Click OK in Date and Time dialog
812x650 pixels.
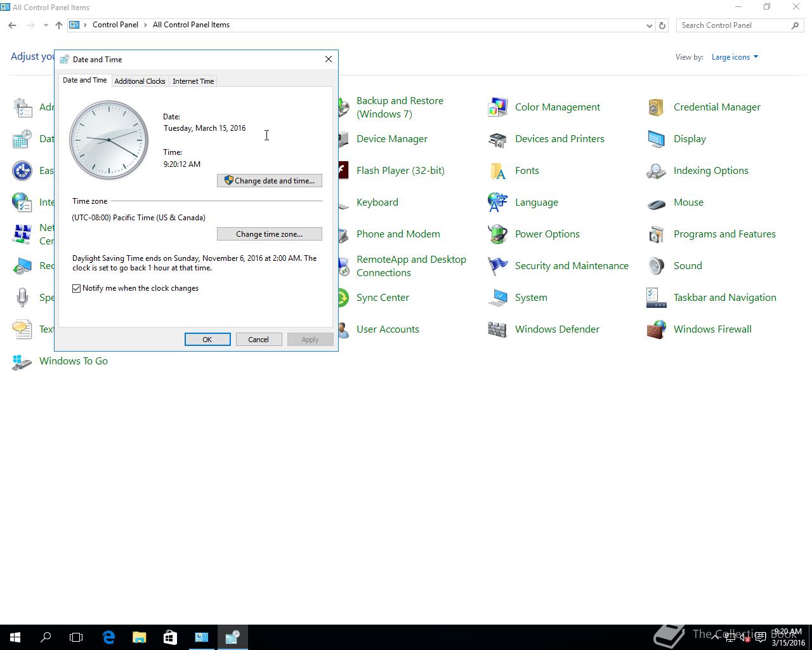click(x=207, y=340)
